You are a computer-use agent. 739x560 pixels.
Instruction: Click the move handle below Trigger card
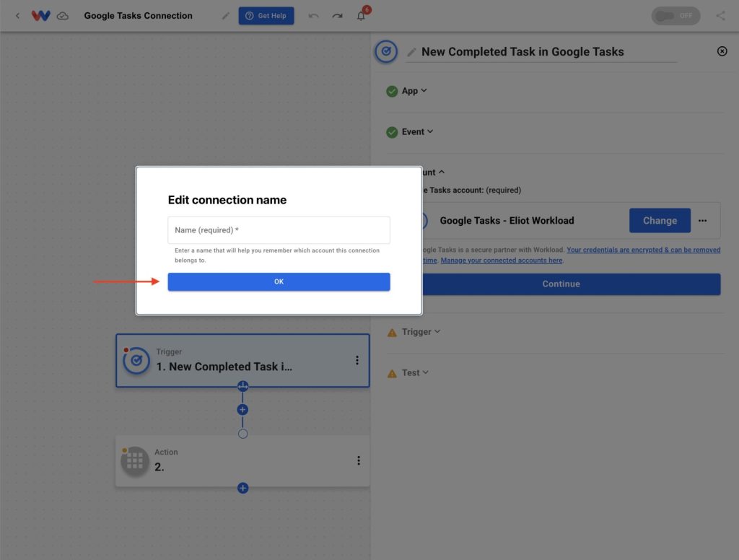click(242, 387)
